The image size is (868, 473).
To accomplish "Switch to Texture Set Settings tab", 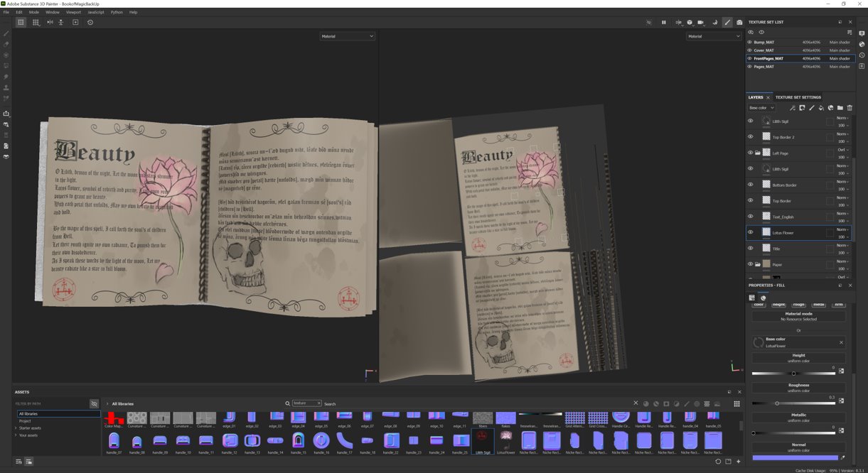I will 798,97.
